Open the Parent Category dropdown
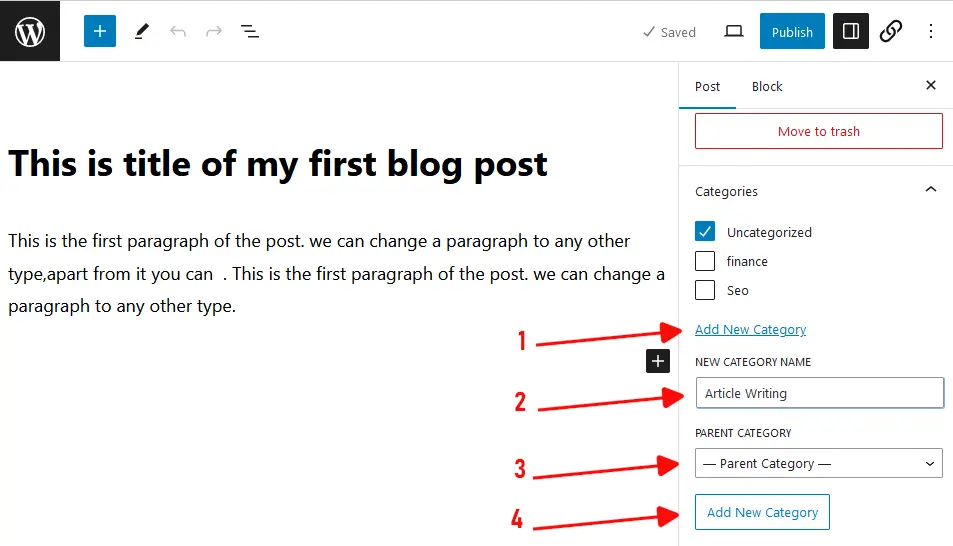 818,463
